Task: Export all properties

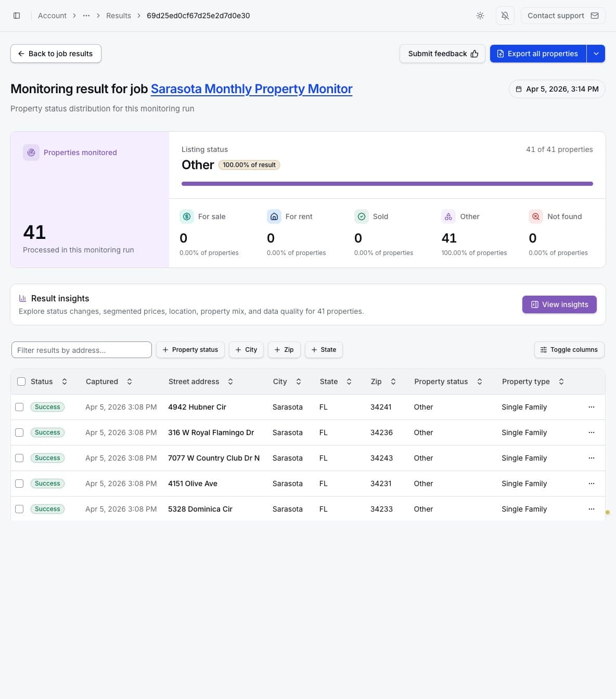Action: (x=538, y=54)
